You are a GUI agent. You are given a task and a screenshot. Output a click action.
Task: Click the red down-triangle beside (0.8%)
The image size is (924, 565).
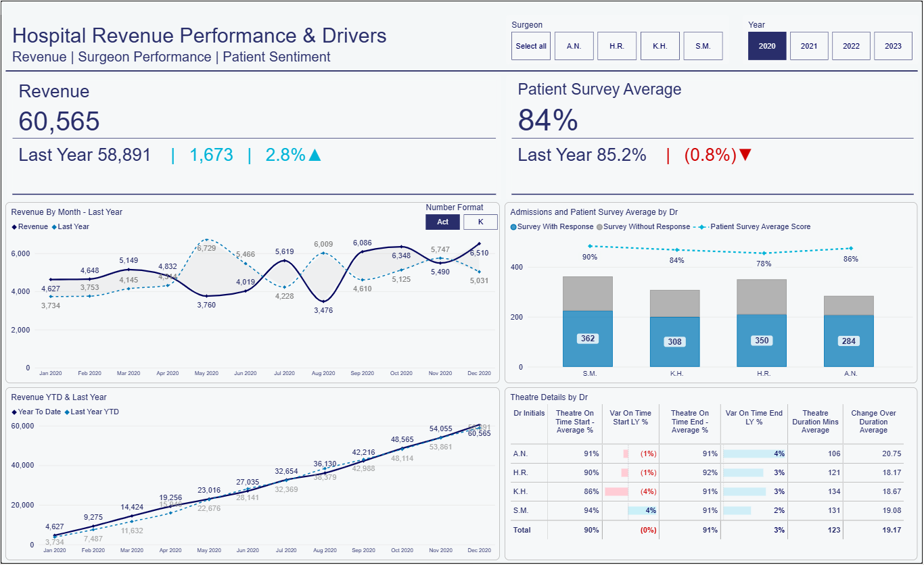(745, 155)
